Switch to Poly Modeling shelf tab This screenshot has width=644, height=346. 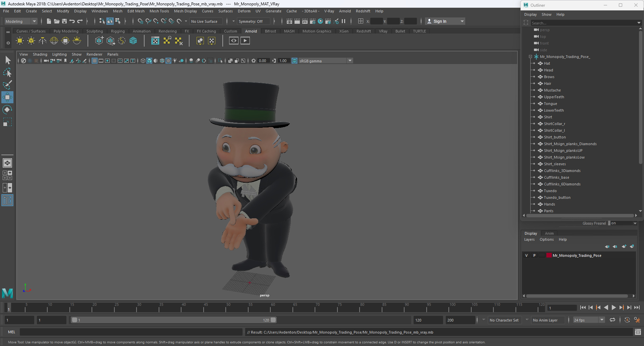click(x=66, y=31)
